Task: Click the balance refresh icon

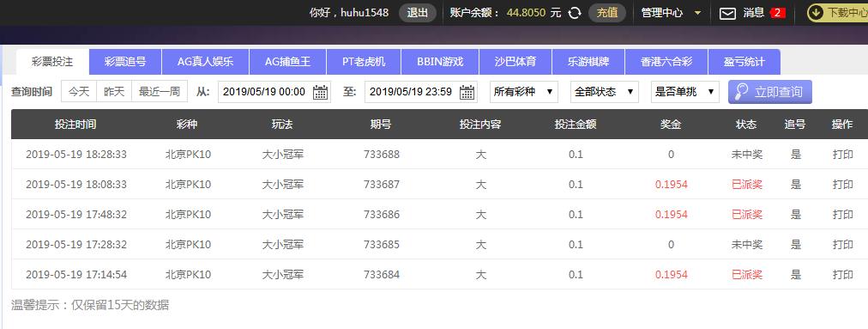Action: pyautogui.click(x=575, y=13)
